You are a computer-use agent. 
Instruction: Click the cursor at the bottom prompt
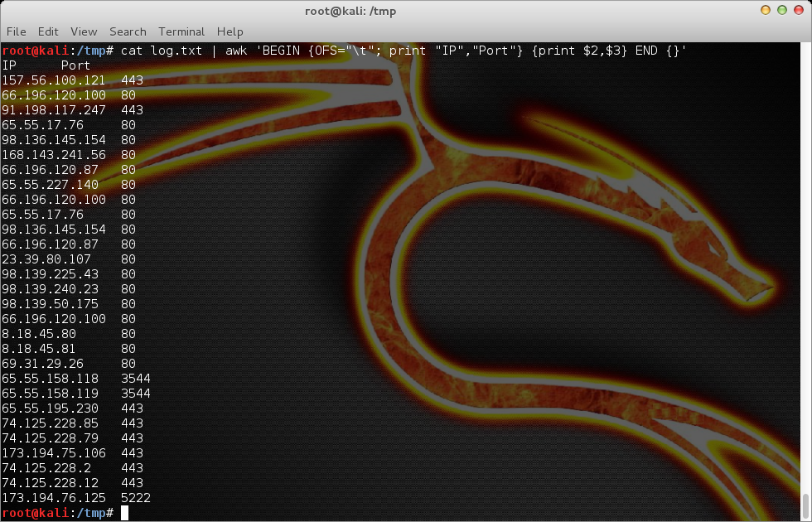(x=124, y=513)
